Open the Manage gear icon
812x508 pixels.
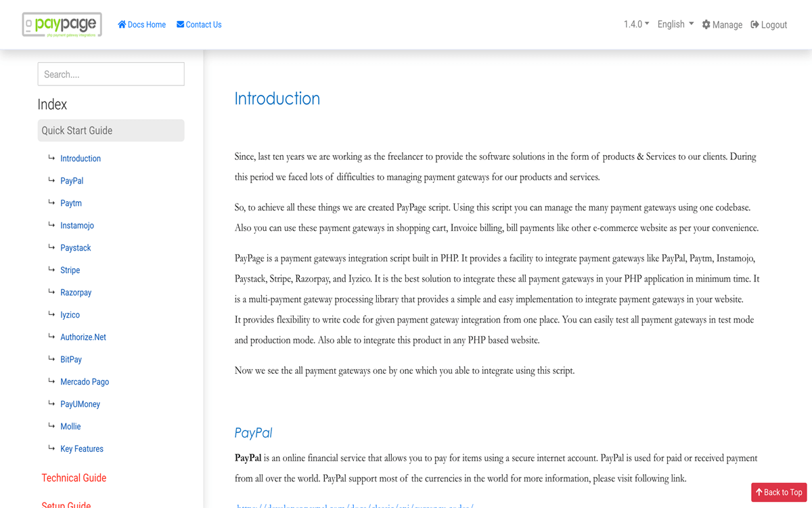pos(706,24)
